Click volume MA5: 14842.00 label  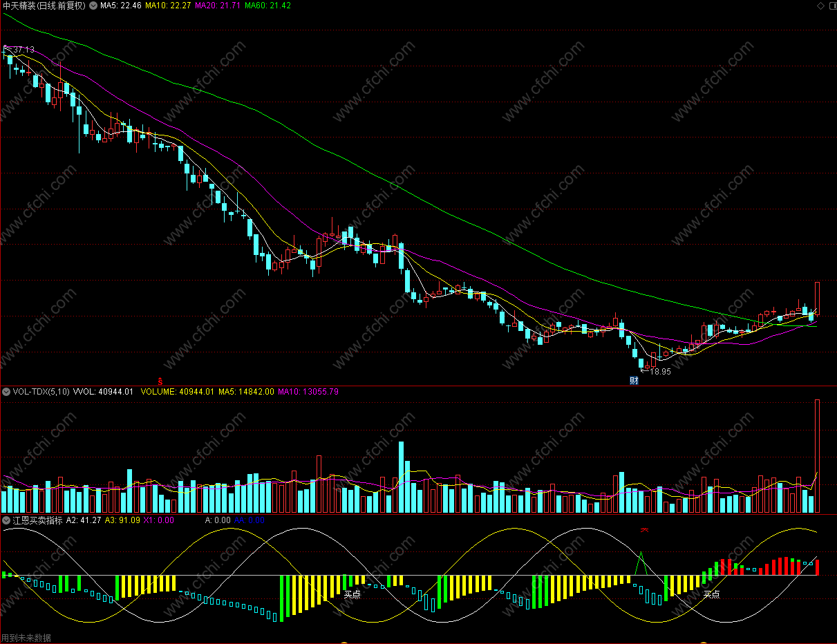pyautogui.click(x=247, y=392)
